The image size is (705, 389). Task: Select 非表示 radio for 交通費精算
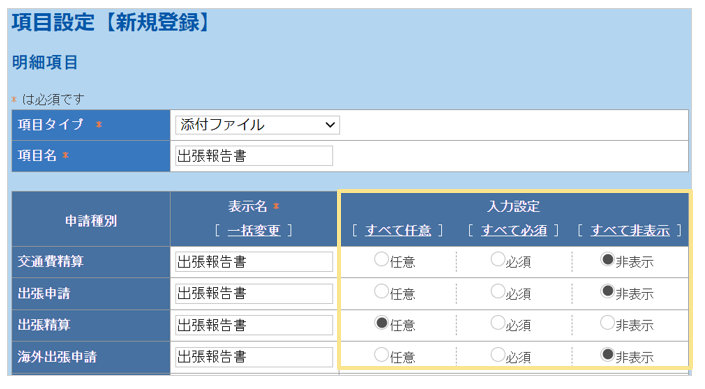607,259
